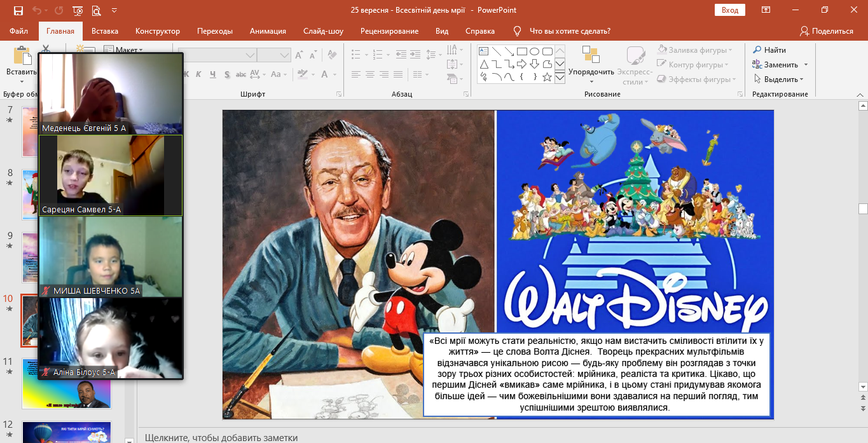Go to the Слайд-шоу tab
This screenshot has height=443, width=868.
323,31
